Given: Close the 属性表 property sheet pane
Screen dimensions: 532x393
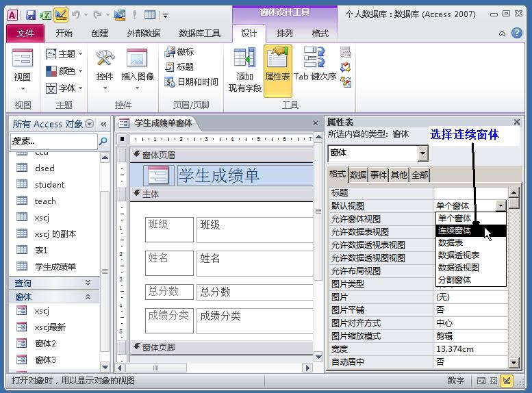Looking at the screenshot, I should click(517, 122).
